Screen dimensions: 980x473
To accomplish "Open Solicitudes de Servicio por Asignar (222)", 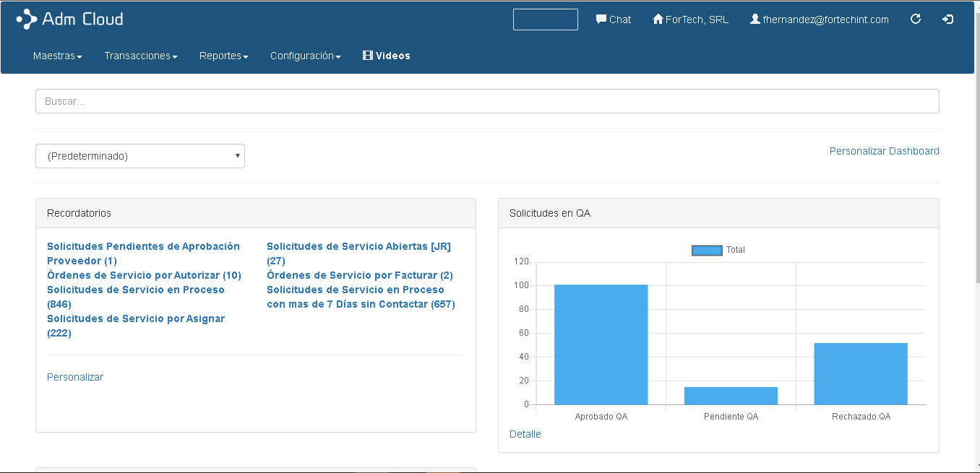I will click(x=136, y=318).
